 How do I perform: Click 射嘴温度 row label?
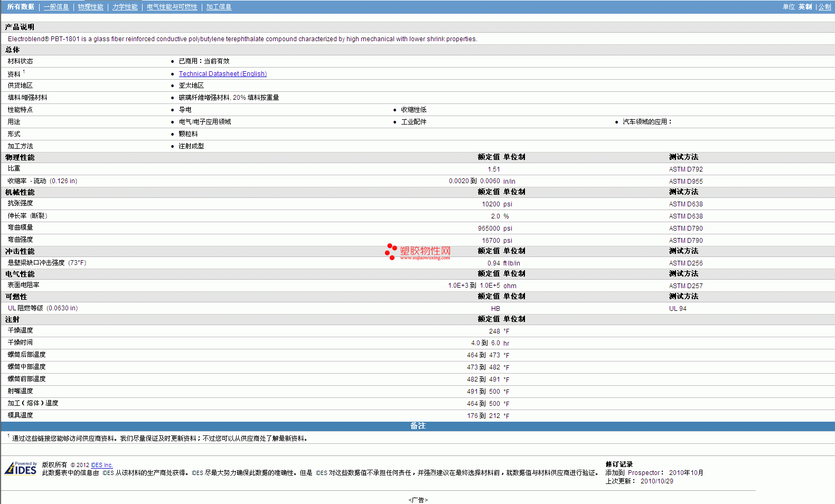pos(20,391)
